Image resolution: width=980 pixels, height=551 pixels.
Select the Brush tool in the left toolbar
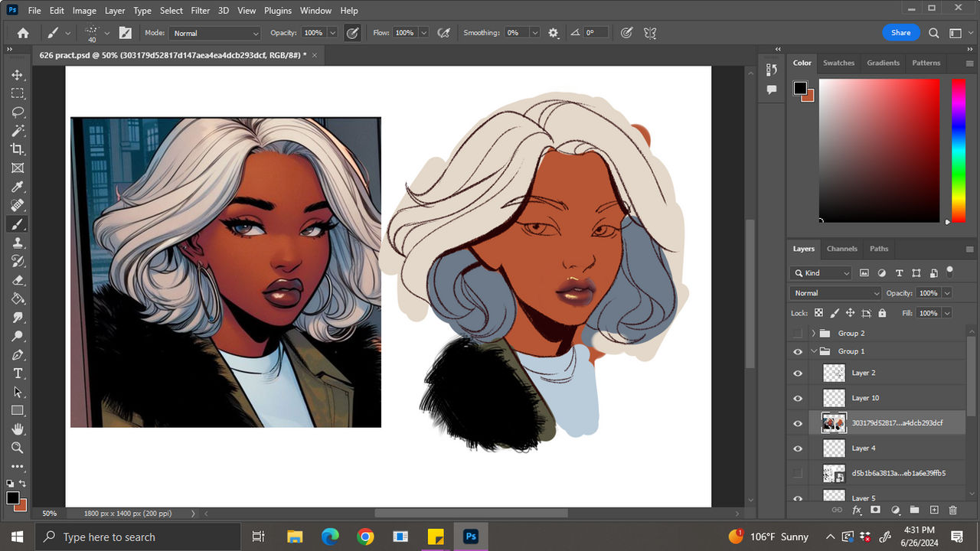tap(17, 224)
